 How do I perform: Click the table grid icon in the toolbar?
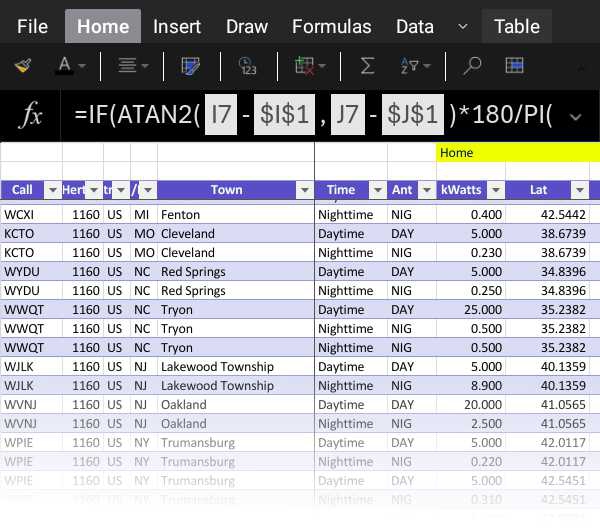[514, 66]
